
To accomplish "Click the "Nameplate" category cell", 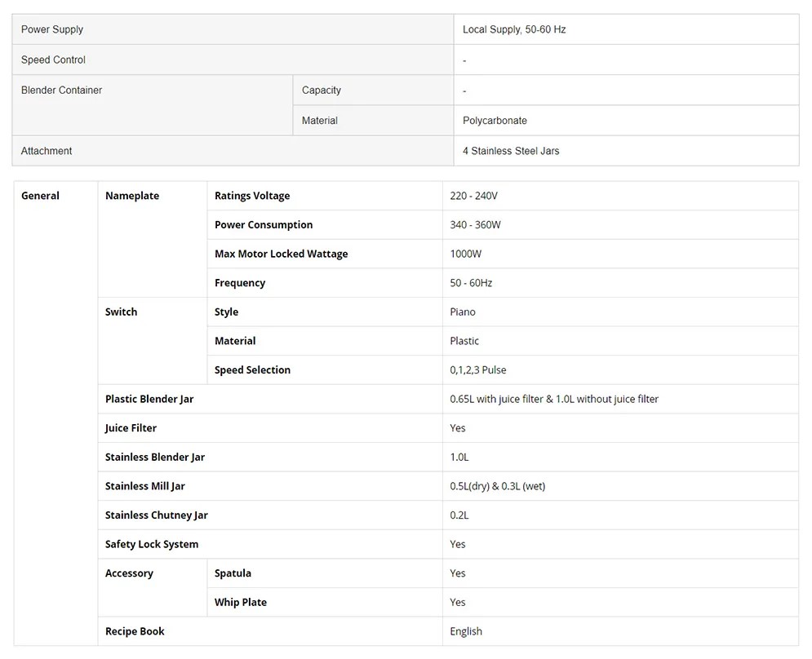I will pos(132,196).
